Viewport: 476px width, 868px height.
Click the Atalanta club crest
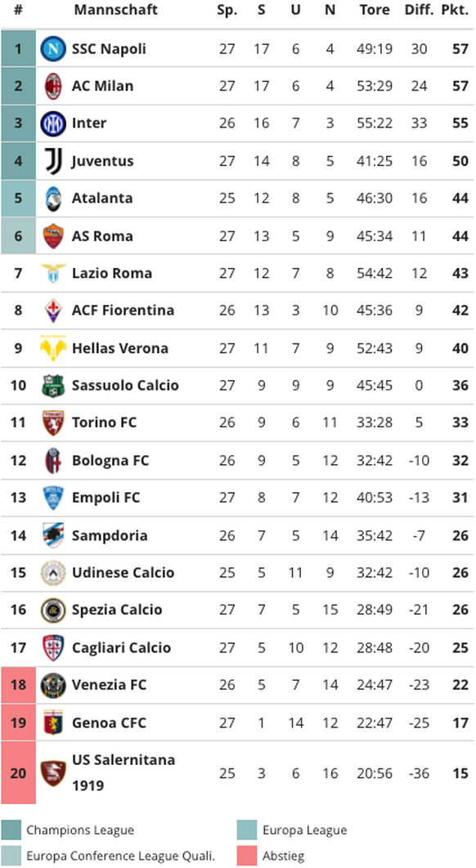click(x=53, y=198)
